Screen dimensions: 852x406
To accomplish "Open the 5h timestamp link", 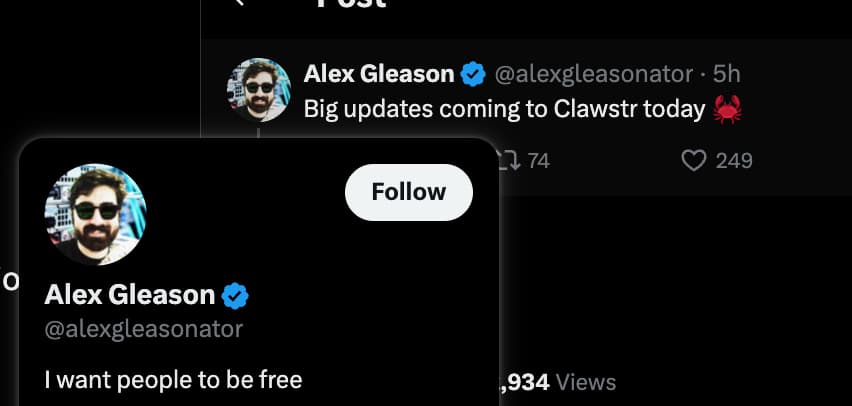I will [726, 74].
